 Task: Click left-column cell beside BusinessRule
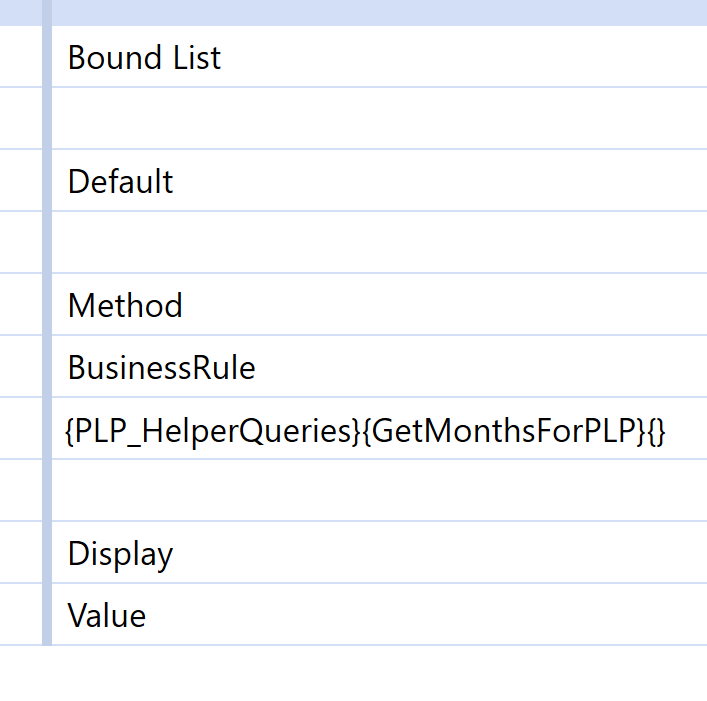pyautogui.click(x=20, y=368)
